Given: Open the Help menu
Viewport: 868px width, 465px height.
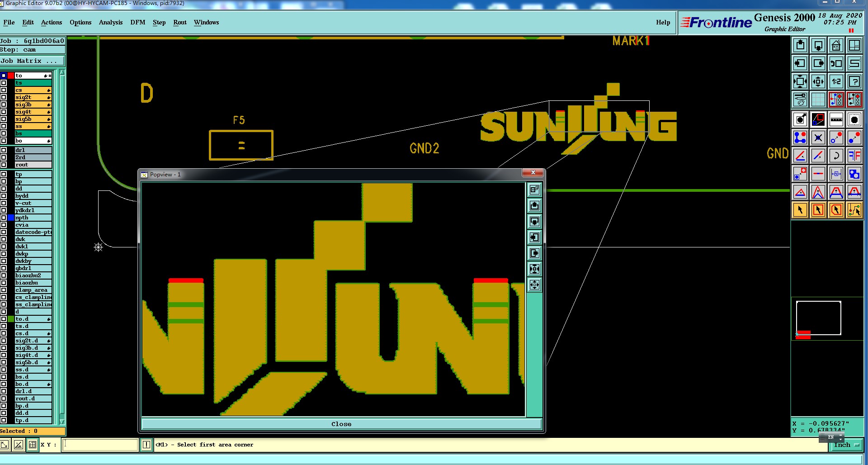Looking at the screenshot, I should click(663, 22).
